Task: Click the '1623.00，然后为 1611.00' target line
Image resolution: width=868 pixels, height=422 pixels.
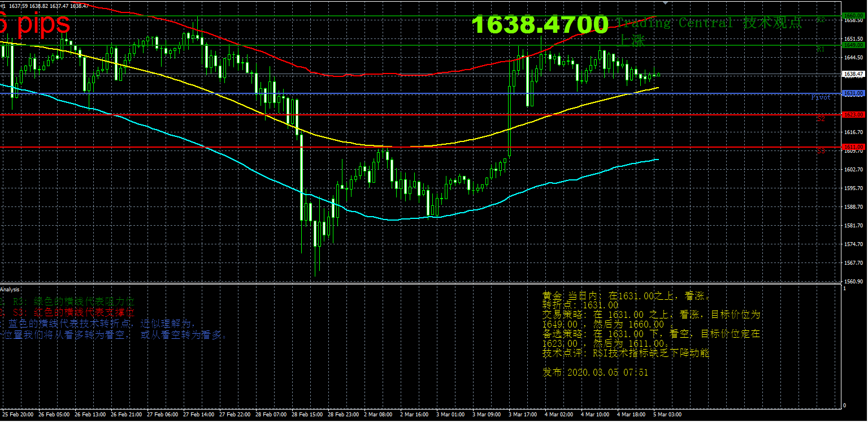Action: pyautogui.click(x=606, y=344)
